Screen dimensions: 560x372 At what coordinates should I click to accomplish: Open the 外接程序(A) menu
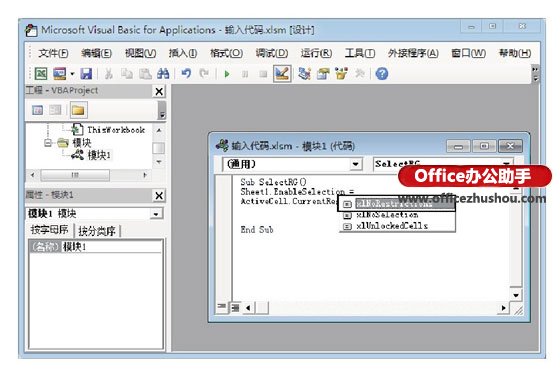click(x=413, y=53)
